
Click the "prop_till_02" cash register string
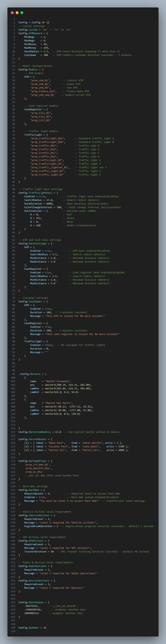click(x=41, y=117)
